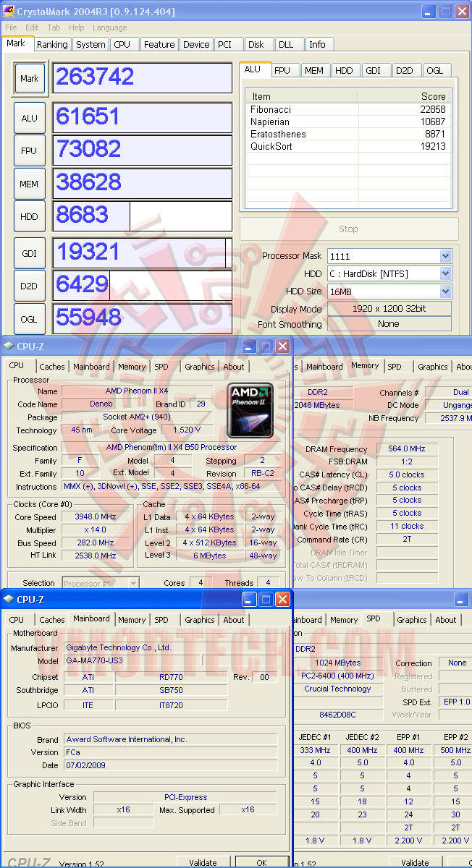Click the Award Software BIOS brand field

(170, 739)
